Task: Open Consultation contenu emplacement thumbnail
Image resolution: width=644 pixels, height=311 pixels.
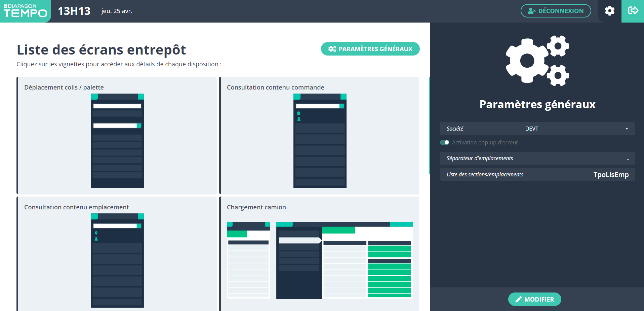Action: coord(117,260)
